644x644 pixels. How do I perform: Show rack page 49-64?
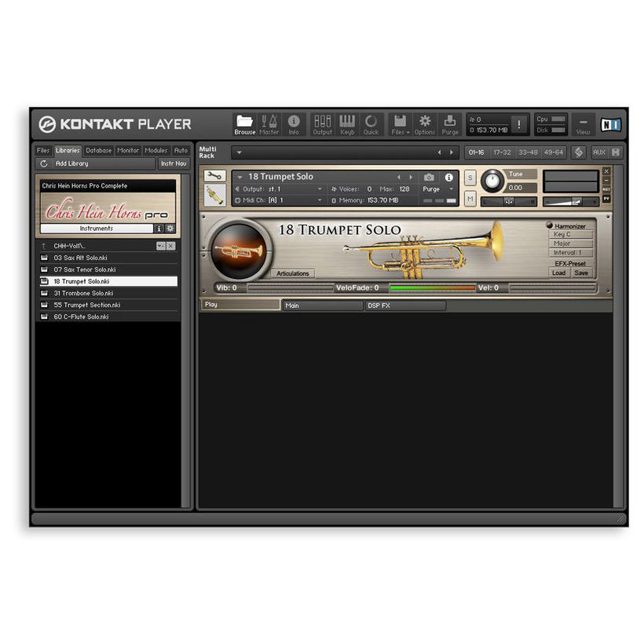pos(553,152)
